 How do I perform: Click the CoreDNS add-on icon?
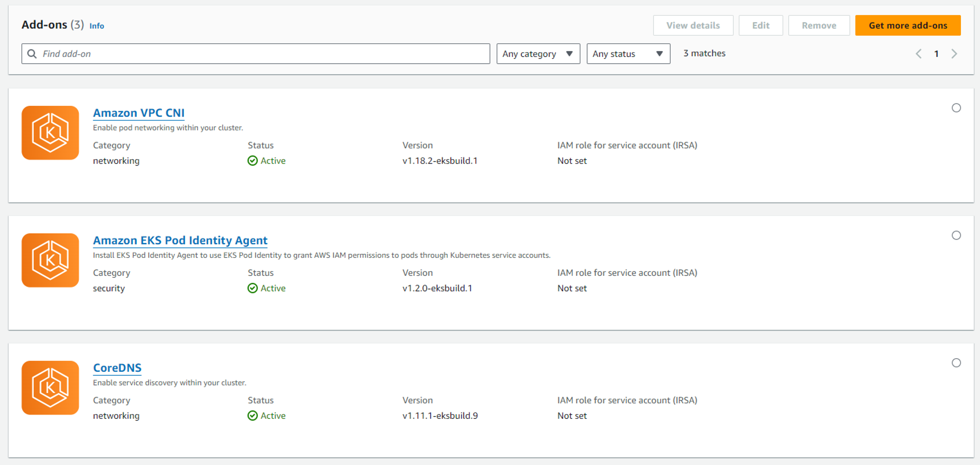tap(49, 387)
